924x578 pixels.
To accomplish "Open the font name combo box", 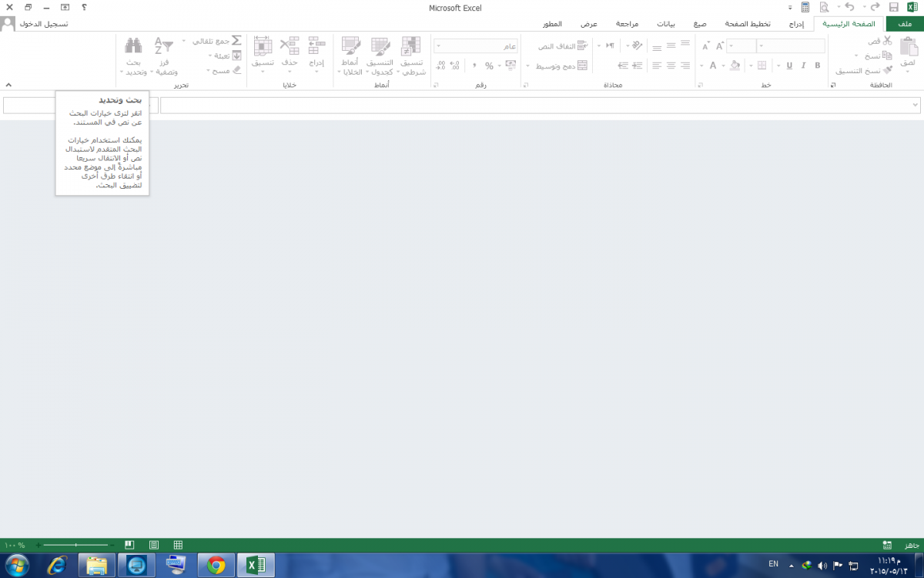I will pos(792,46).
